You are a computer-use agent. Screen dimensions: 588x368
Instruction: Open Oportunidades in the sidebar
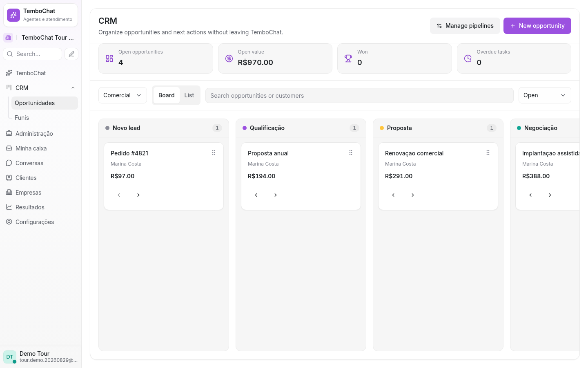45,103
